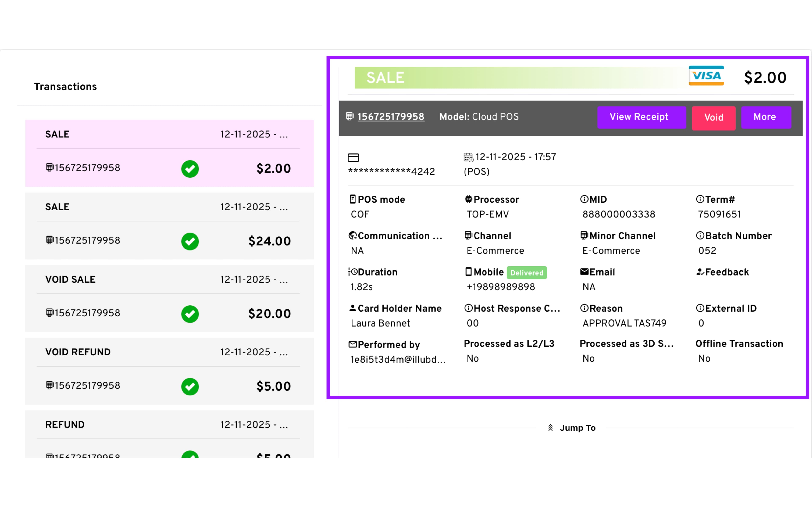The image size is (812, 507).
Task: Click the Feedback person icon
Action: 700,272
